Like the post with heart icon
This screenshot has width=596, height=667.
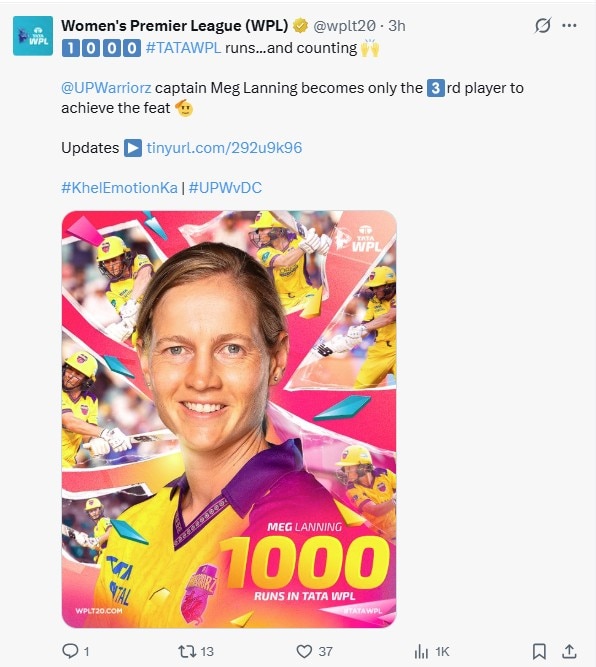tap(304, 651)
